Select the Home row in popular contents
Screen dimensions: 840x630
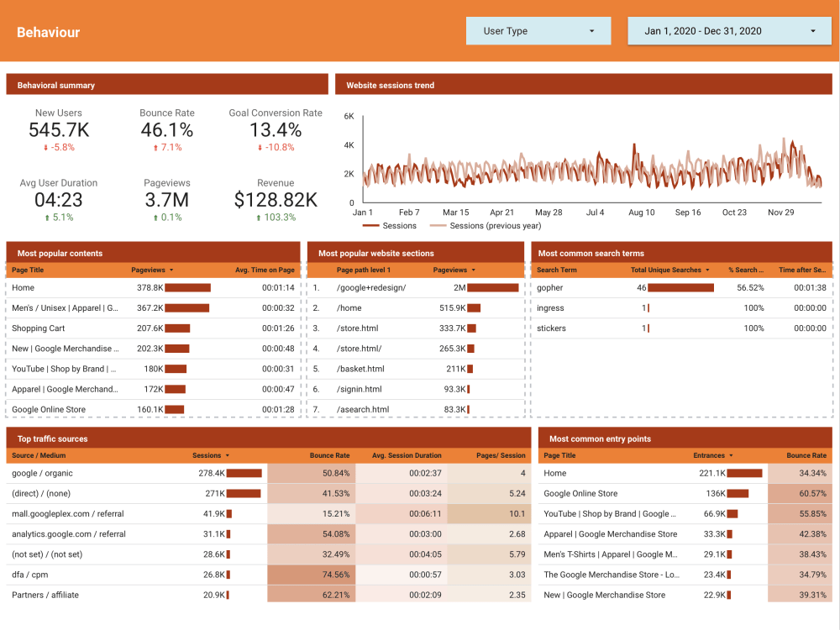point(153,287)
